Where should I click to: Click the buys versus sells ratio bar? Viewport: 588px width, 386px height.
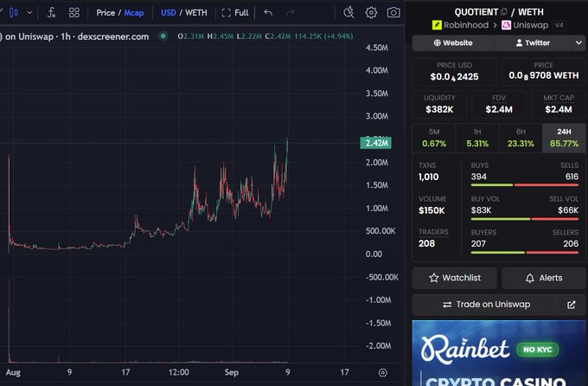point(525,185)
